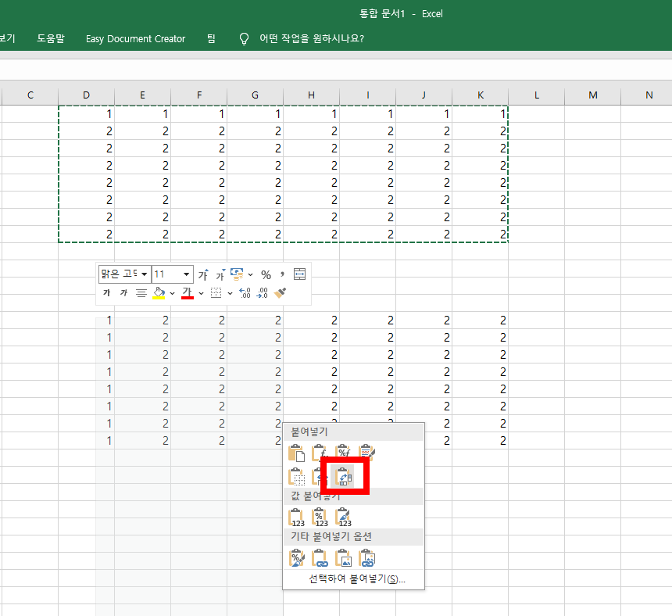Choose the Paste as Picture option
This screenshot has width=672, height=616.
(x=344, y=558)
